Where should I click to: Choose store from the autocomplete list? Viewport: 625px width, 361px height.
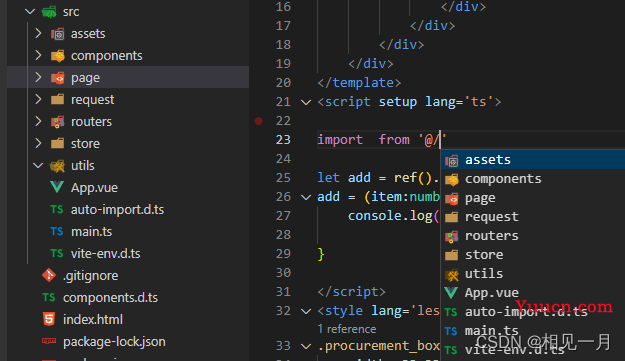coord(533,255)
